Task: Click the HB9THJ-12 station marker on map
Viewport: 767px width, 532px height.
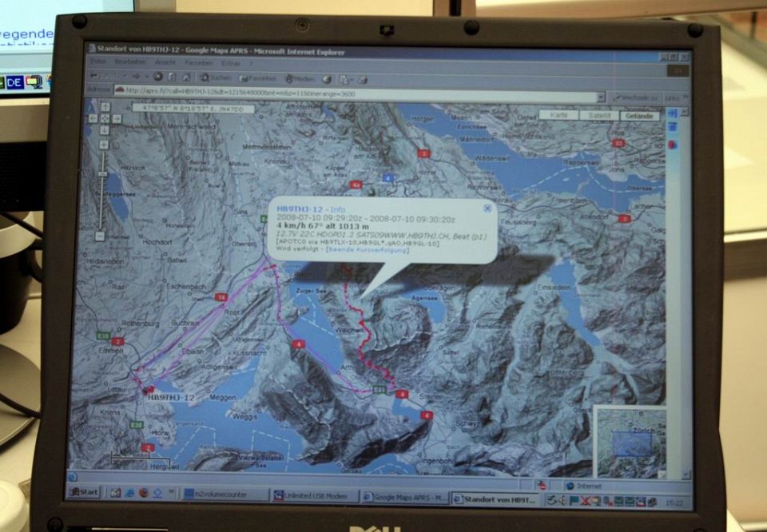Action: point(149,390)
